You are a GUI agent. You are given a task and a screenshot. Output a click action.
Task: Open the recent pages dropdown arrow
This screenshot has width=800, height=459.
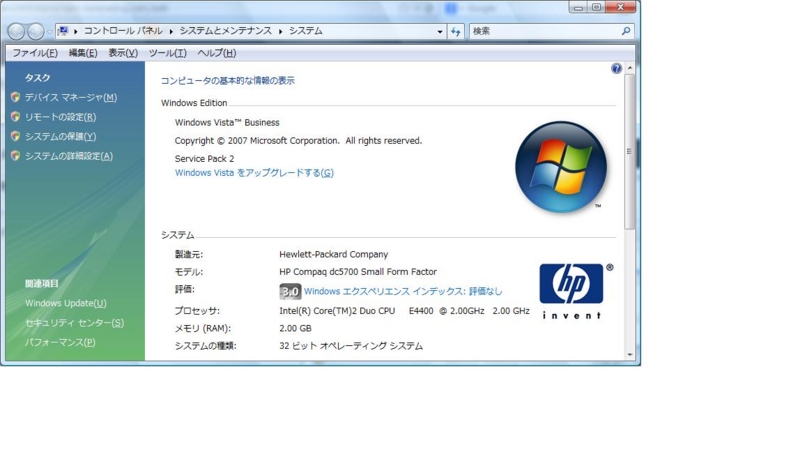[x=49, y=32]
